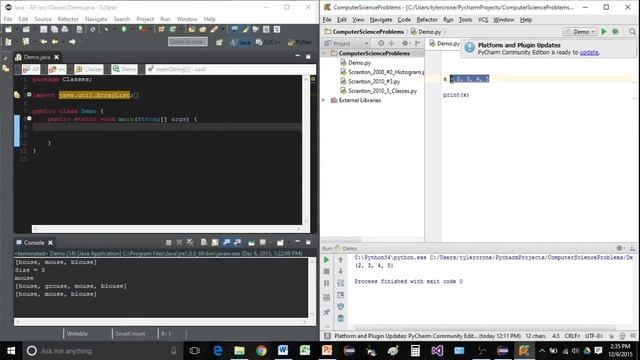Image resolution: width=640 pixels, height=360 pixels.
Task: Open Eclipse Project menu
Action: point(145,19)
